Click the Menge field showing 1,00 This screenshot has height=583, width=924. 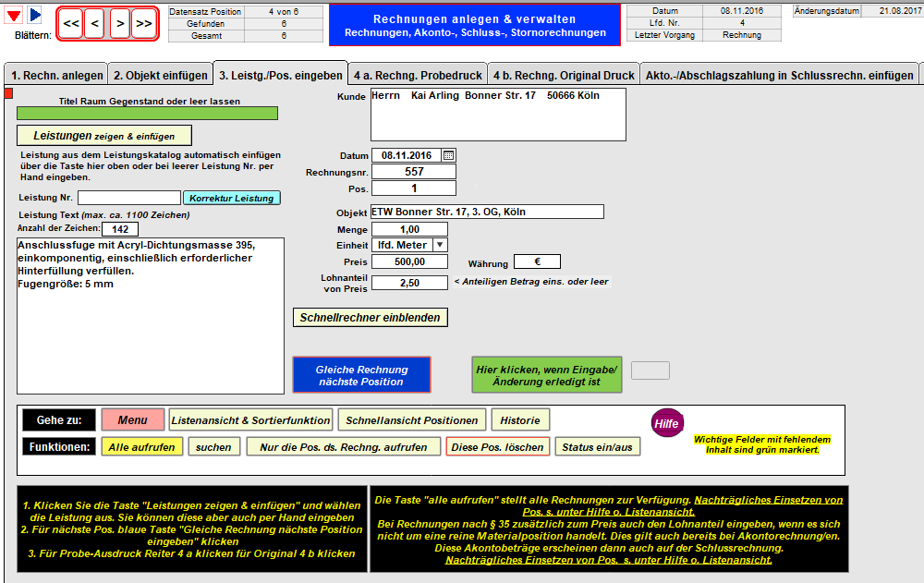[x=409, y=229]
